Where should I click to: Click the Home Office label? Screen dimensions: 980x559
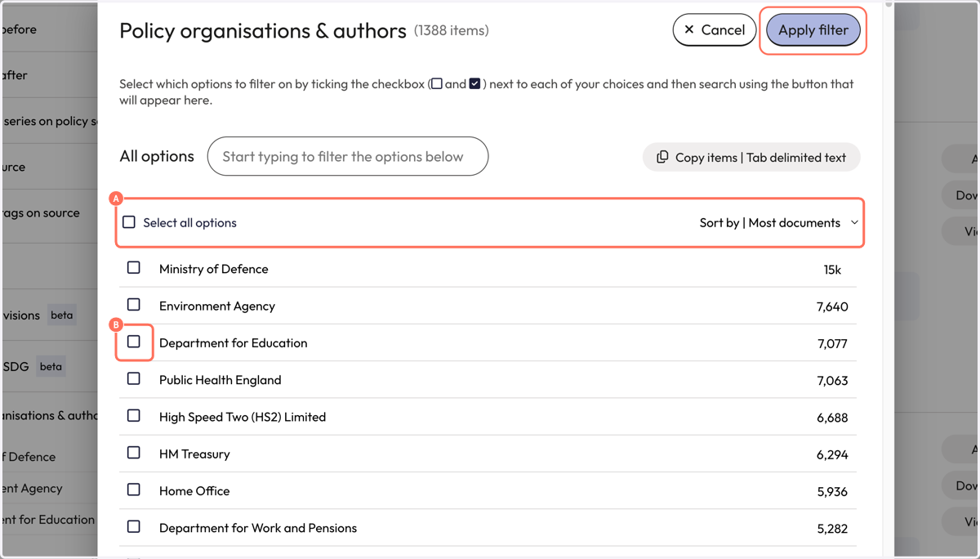(x=194, y=491)
